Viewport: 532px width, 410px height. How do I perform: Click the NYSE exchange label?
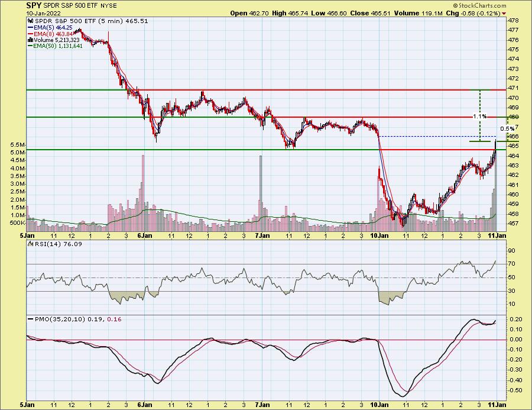pos(109,6)
